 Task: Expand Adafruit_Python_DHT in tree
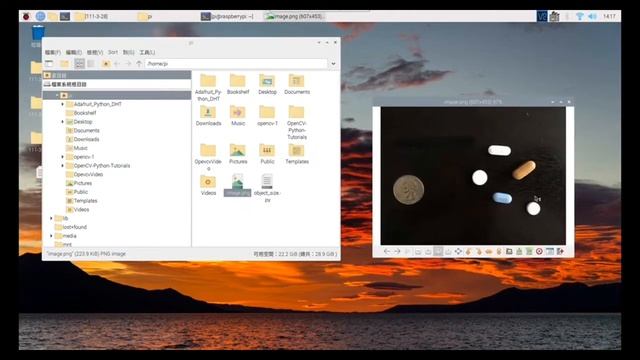point(62,104)
